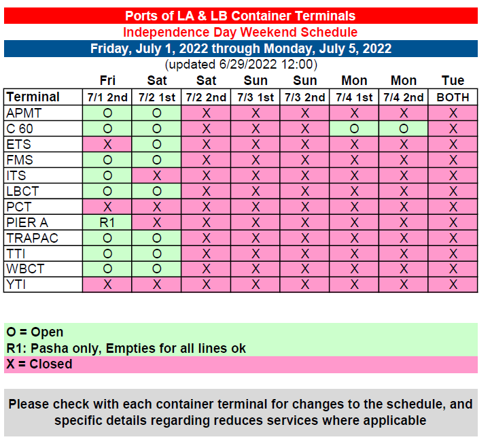Click the TTI 7/3 1st closed cell

[256, 254]
